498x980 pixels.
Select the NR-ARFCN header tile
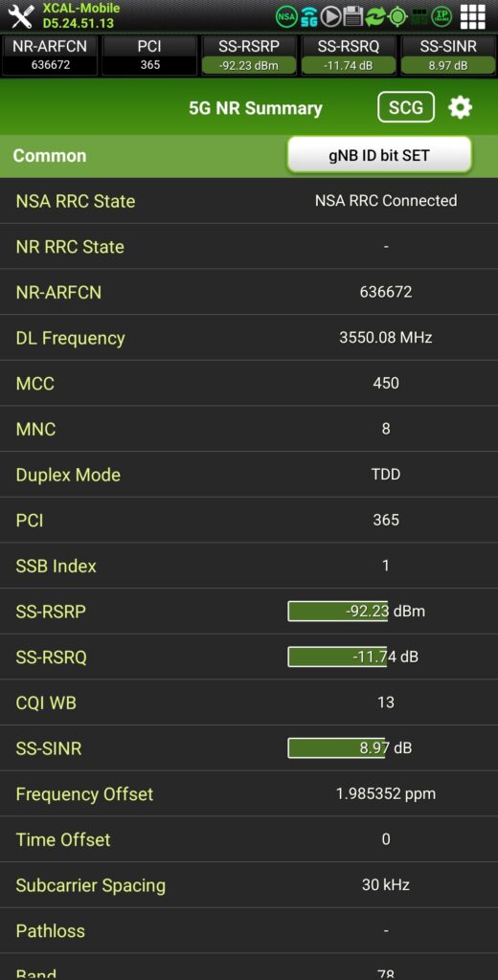tap(50, 56)
